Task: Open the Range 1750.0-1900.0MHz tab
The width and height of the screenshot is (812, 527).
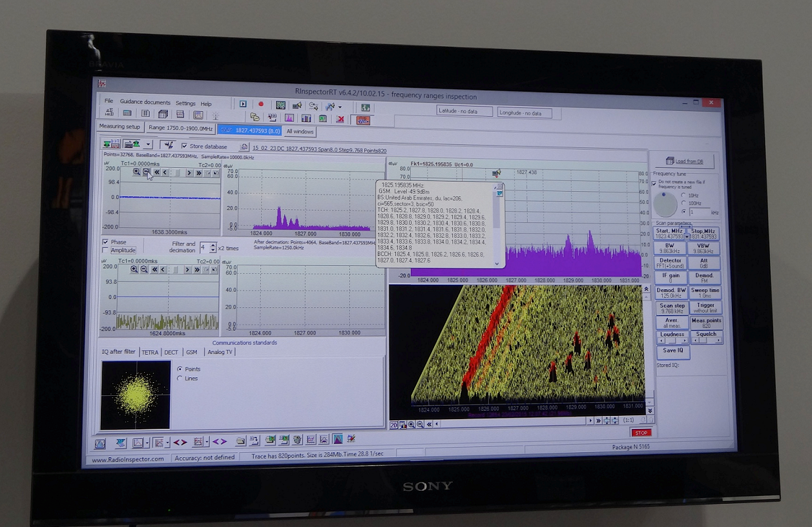Action: pyautogui.click(x=179, y=128)
